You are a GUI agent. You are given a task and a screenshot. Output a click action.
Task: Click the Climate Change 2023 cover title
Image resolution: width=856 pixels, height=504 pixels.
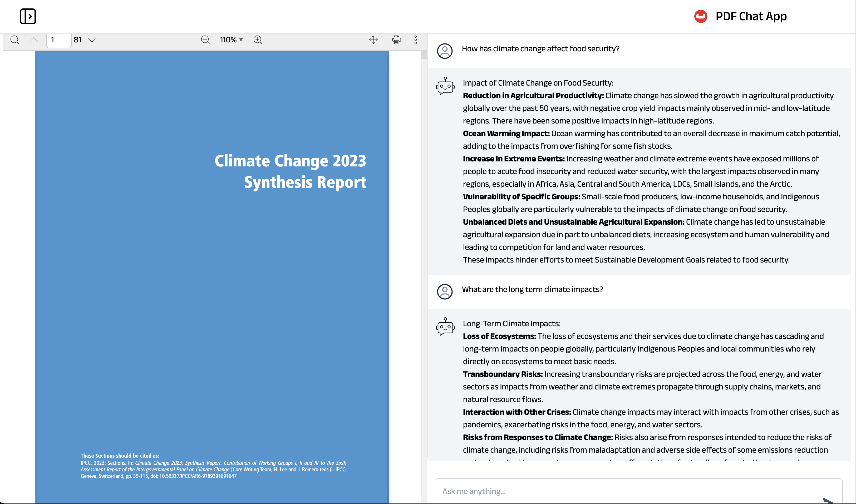291,171
